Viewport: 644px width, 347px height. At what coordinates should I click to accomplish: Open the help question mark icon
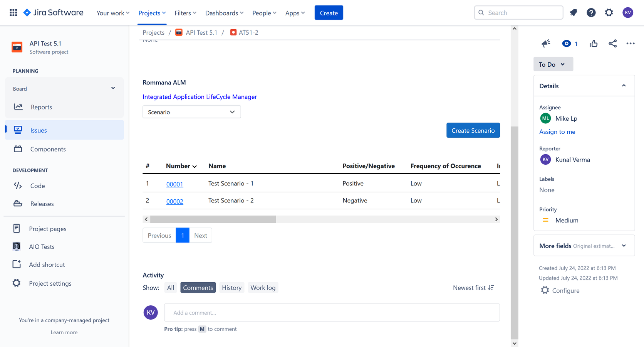[x=591, y=13]
